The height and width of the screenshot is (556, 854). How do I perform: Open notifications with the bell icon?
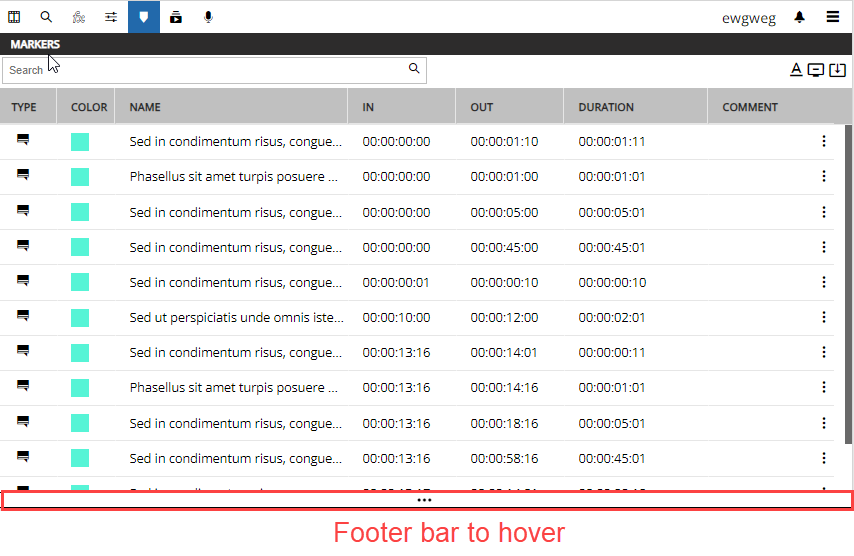tap(800, 17)
